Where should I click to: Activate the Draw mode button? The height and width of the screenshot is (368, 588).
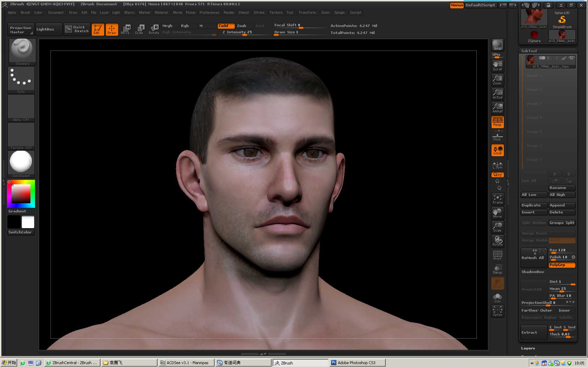pyautogui.click(x=112, y=29)
